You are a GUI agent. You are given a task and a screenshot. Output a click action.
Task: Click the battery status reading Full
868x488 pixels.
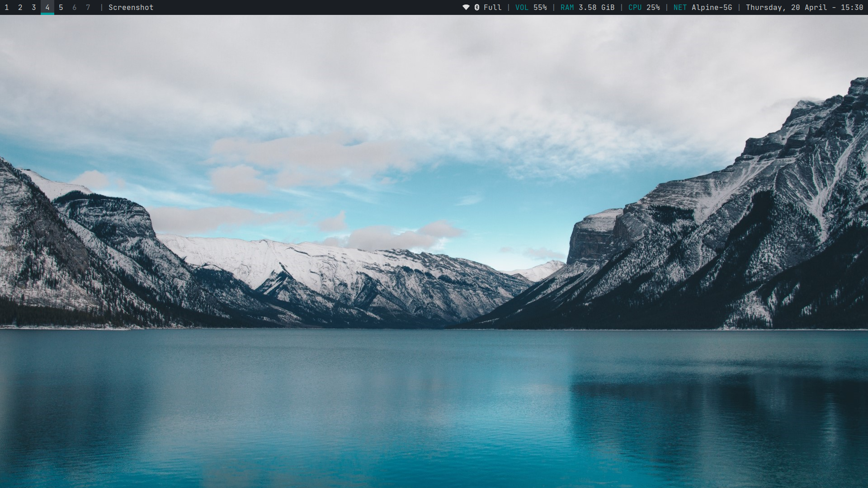coord(492,7)
